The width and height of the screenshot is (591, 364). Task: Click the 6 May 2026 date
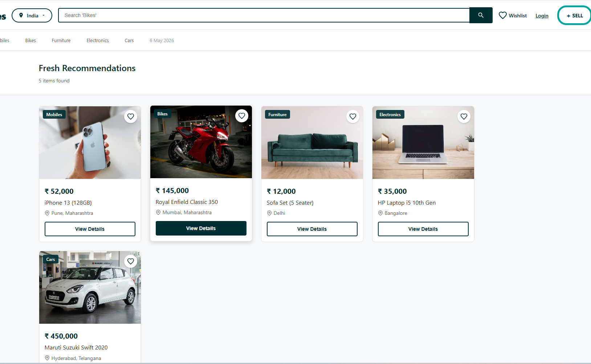pos(162,40)
